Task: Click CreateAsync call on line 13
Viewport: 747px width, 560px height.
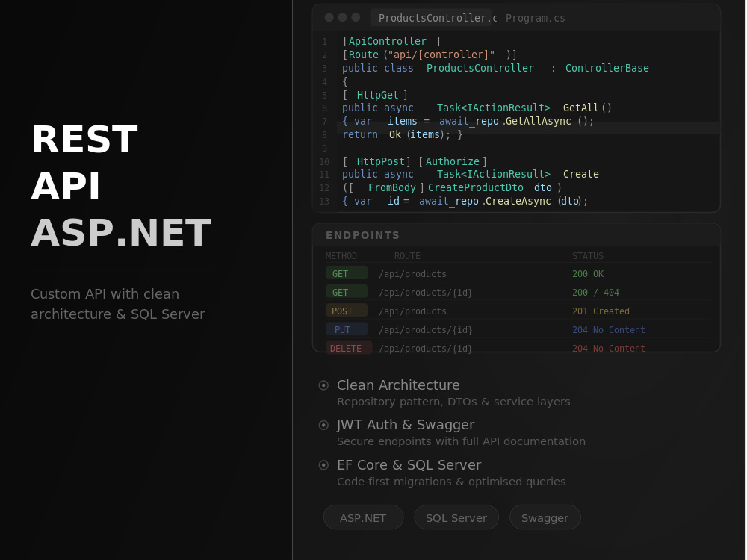Action: [x=518, y=201]
